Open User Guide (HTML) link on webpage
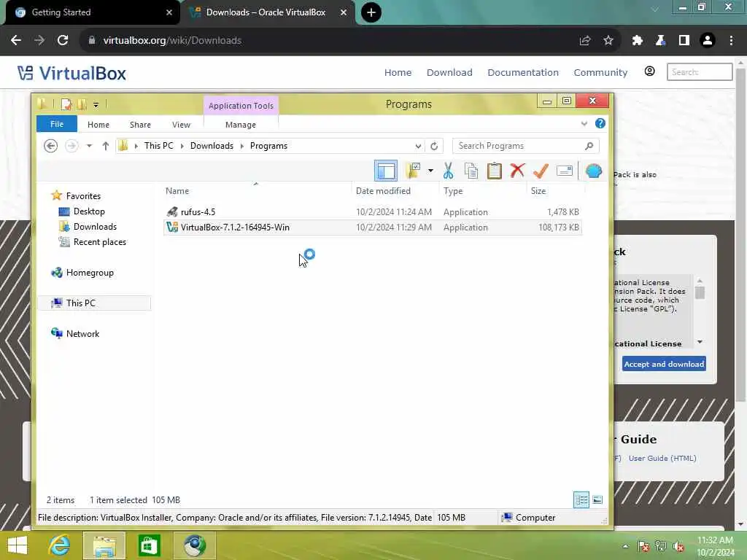The height and width of the screenshot is (560, 747). click(662, 458)
